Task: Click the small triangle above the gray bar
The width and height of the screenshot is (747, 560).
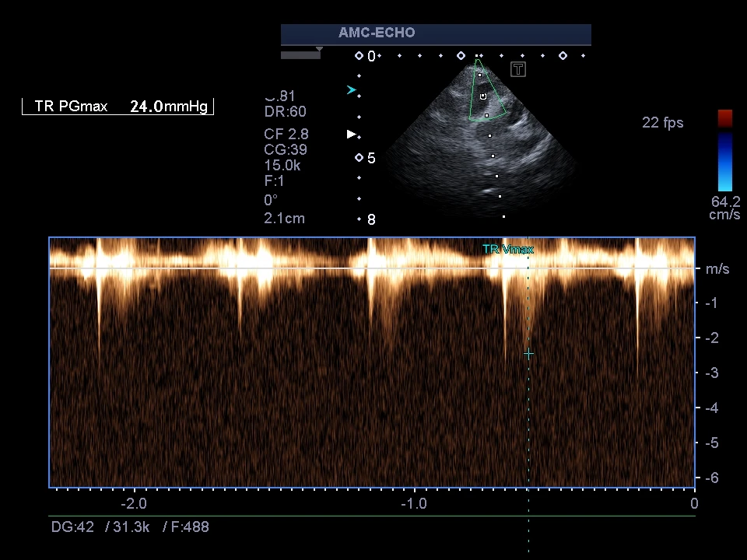Action: [319, 48]
